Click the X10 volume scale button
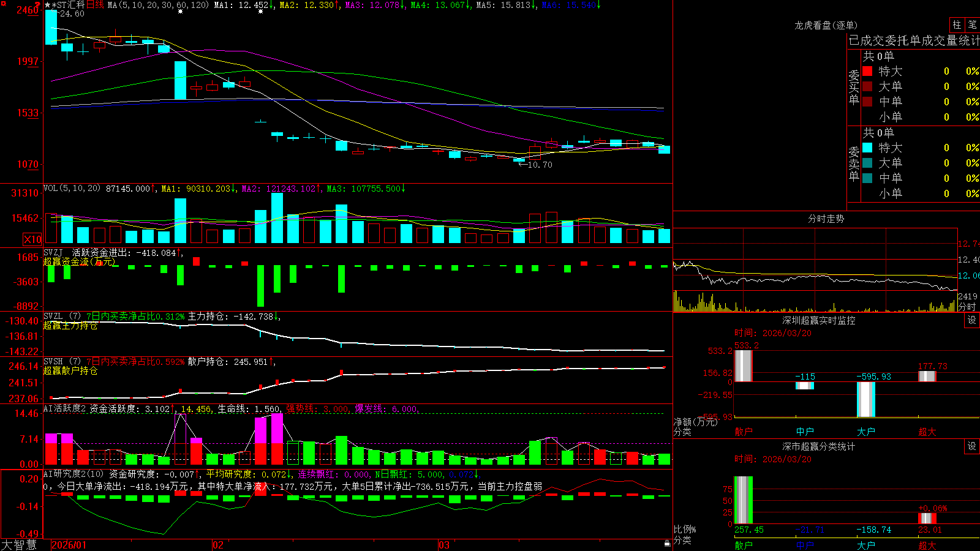Viewport: 980px width, 551px height. (32, 239)
